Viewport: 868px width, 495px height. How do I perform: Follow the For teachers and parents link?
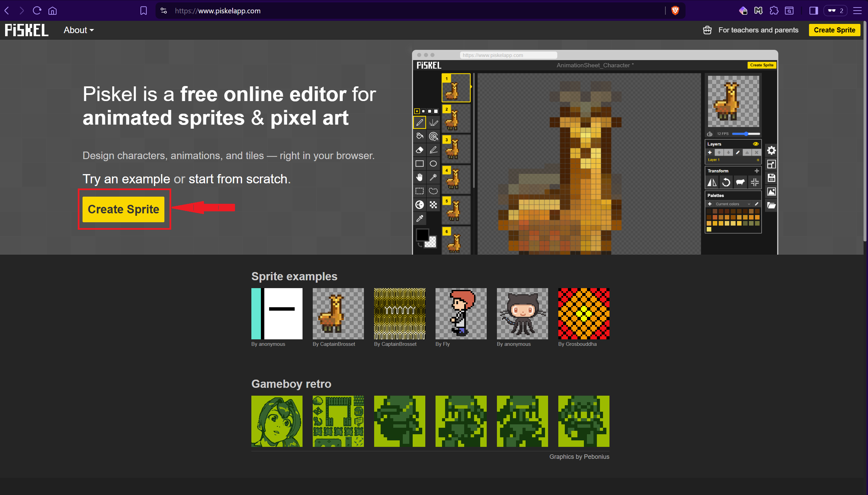click(x=758, y=30)
